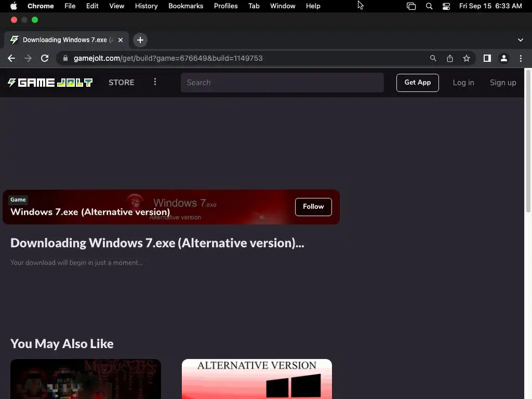
Task: Click the You May Also Like heading
Action: [x=62, y=344]
